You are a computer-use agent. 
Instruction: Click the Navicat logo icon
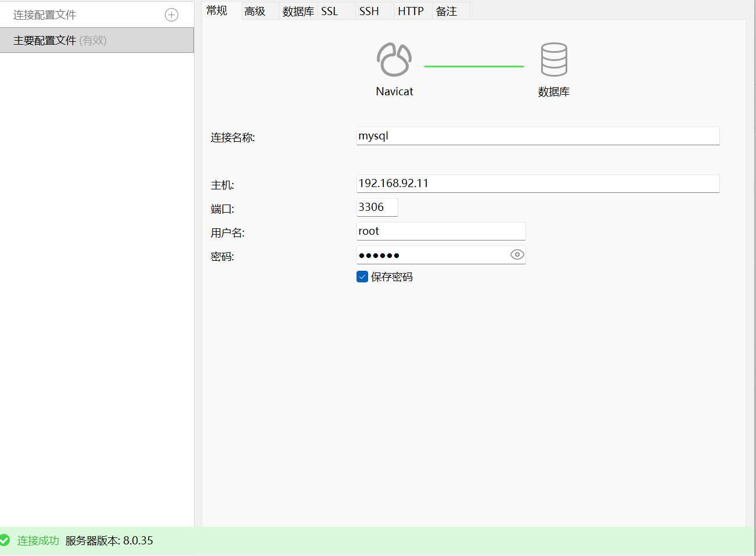point(394,59)
